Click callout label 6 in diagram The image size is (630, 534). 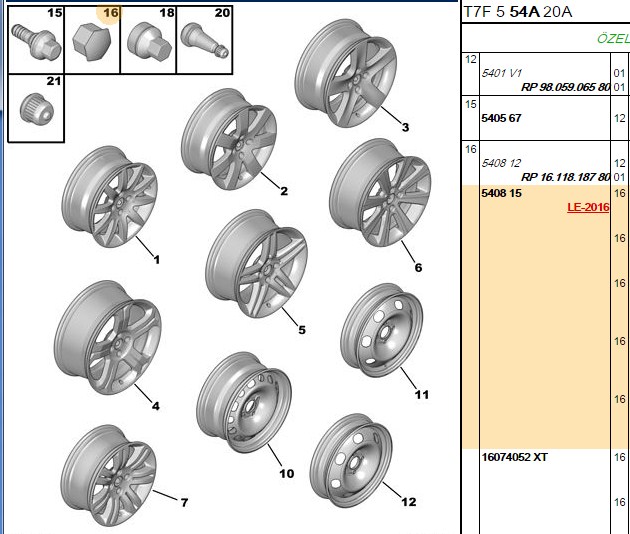[418, 268]
